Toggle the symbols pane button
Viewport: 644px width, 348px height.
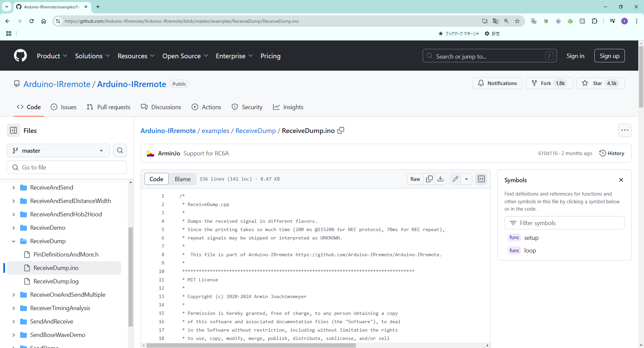coord(481,179)
